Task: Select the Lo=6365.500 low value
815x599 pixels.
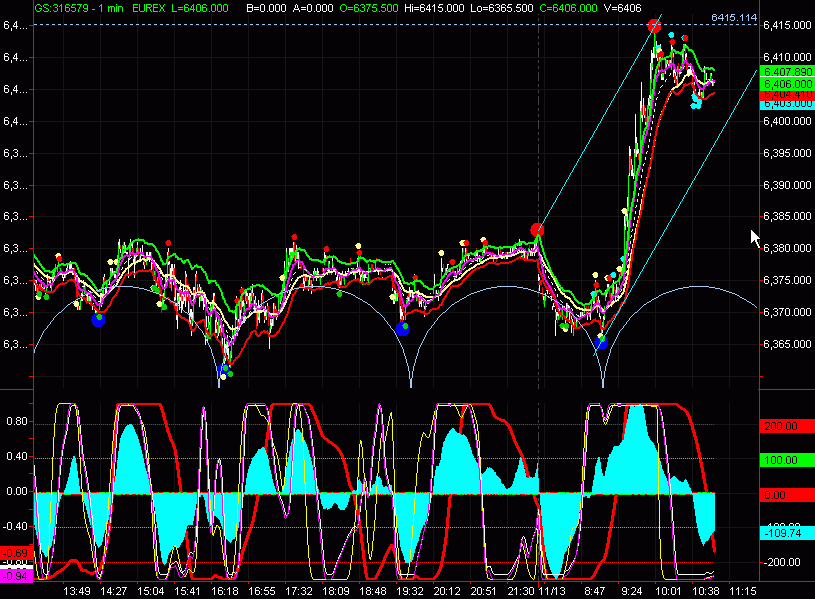Action: pyautogui.click(x=502, y=8)
